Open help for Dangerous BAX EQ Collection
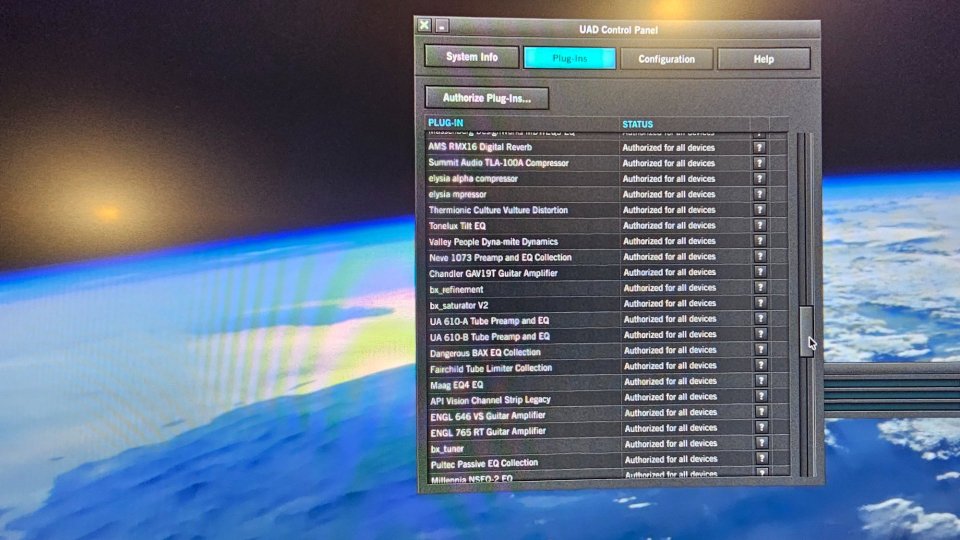 tap(760, 350)
